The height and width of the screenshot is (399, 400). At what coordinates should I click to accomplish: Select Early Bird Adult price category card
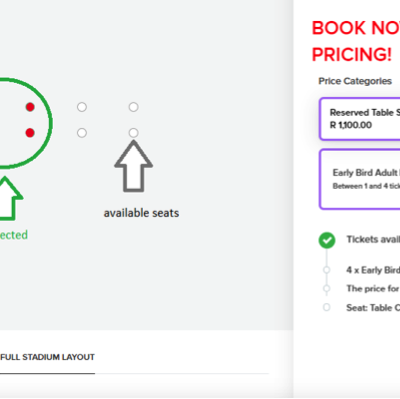click(360, 179)
